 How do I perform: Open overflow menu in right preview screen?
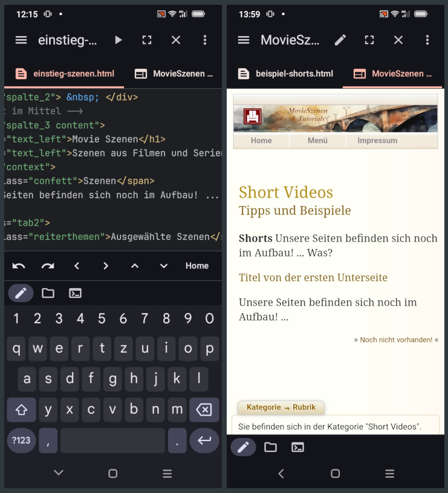427,40
